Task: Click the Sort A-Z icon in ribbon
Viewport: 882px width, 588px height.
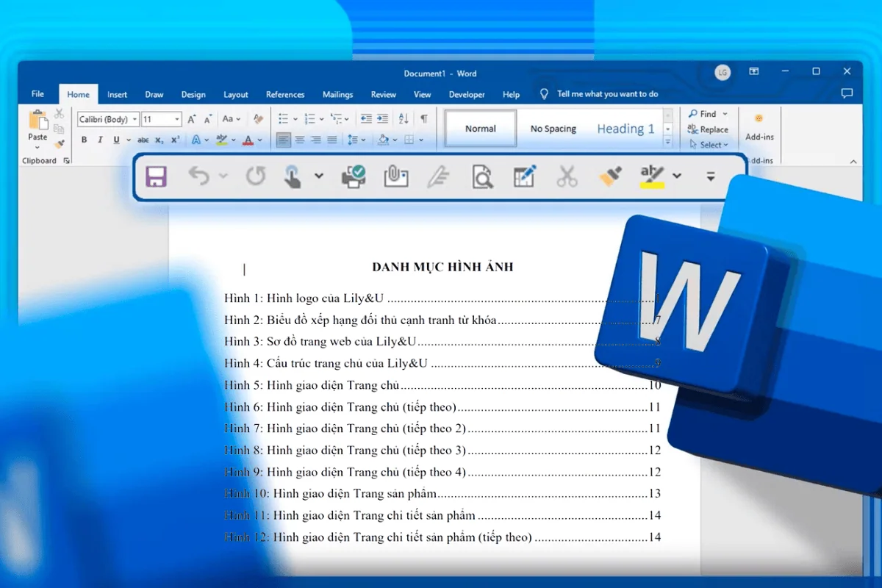Action: (404, 119)
